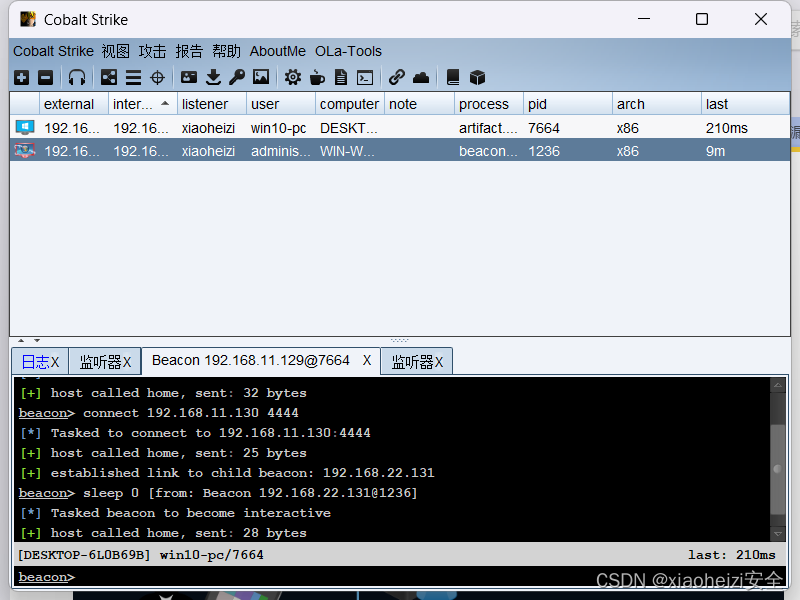Open listeners via the headphones icon
Viewport: 800px width, 600px height.
point(77,78)
